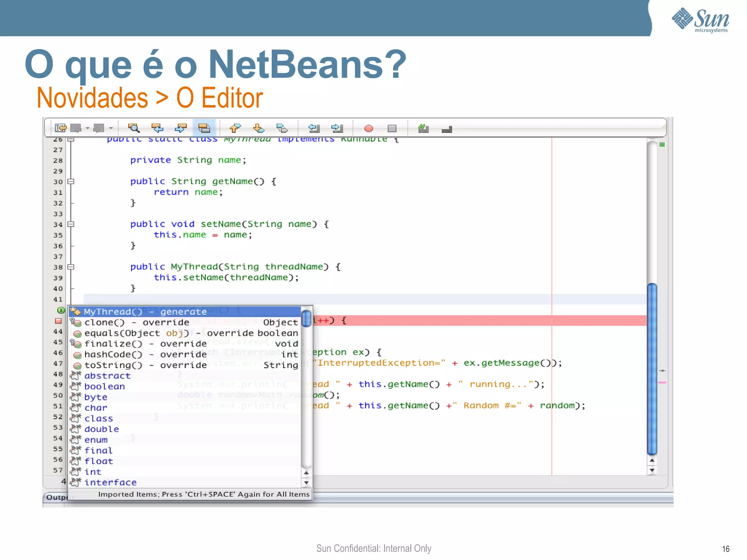Click Shift Line Left icon
The image size is (747, 560).
[x=314, y=128]
